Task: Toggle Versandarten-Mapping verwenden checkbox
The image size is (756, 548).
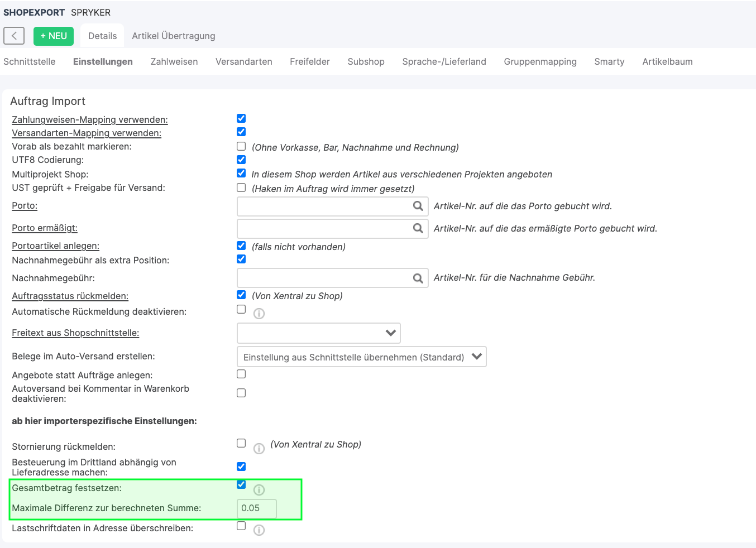Action: [x=241, y=132]
